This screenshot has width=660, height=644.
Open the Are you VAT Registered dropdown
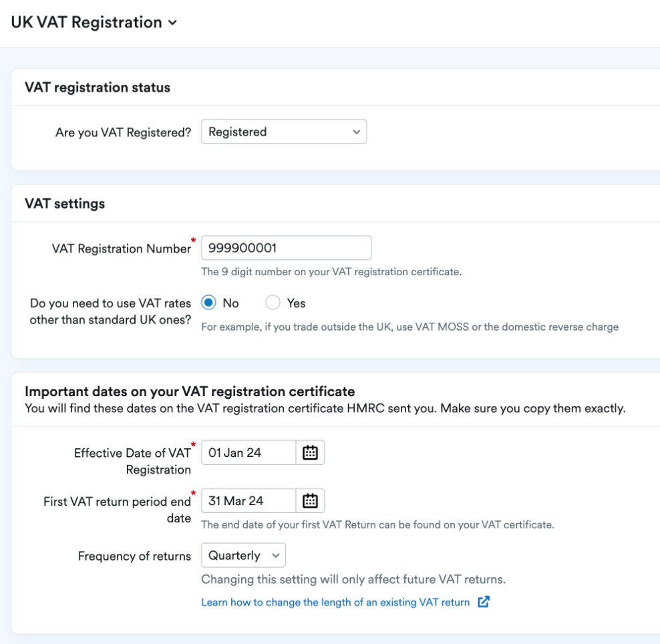point(284,132)
